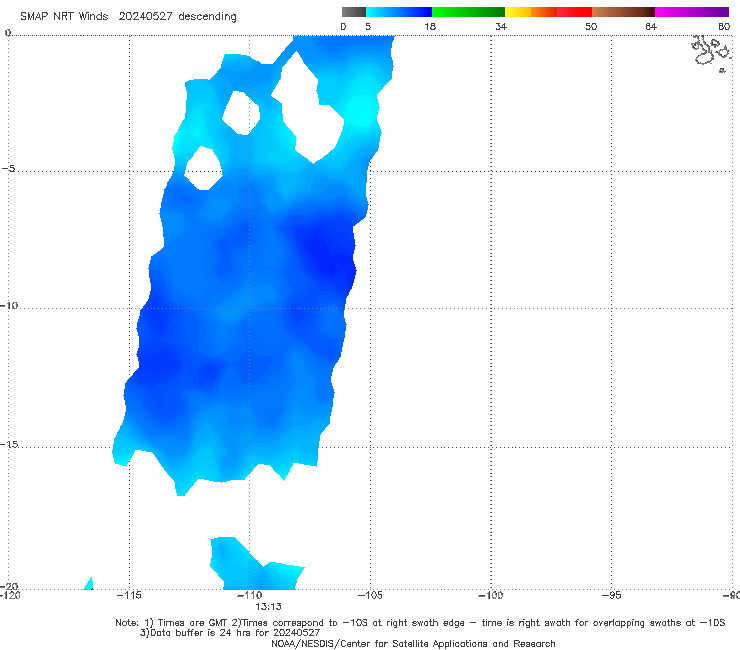Click the swath time label '13:13'
Image resolution: width=740 pixels, height=650 pixels.
[x=269, y=607]
